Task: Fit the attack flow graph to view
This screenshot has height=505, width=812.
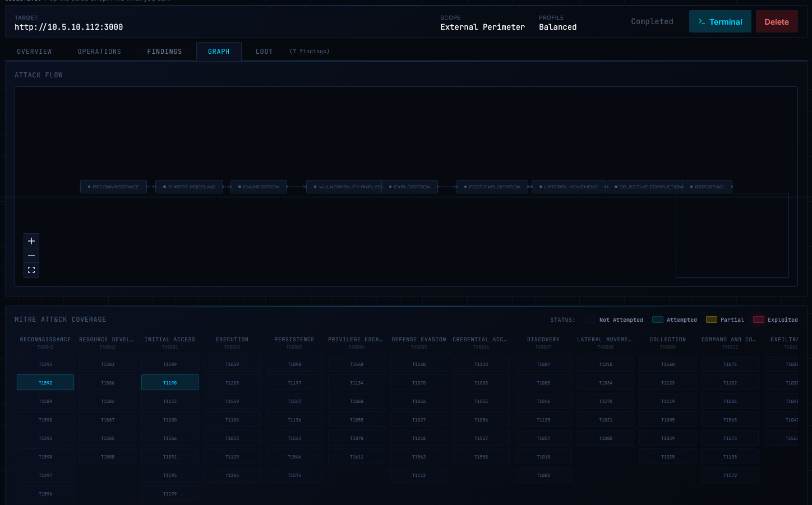Action: tap(31, 270)
